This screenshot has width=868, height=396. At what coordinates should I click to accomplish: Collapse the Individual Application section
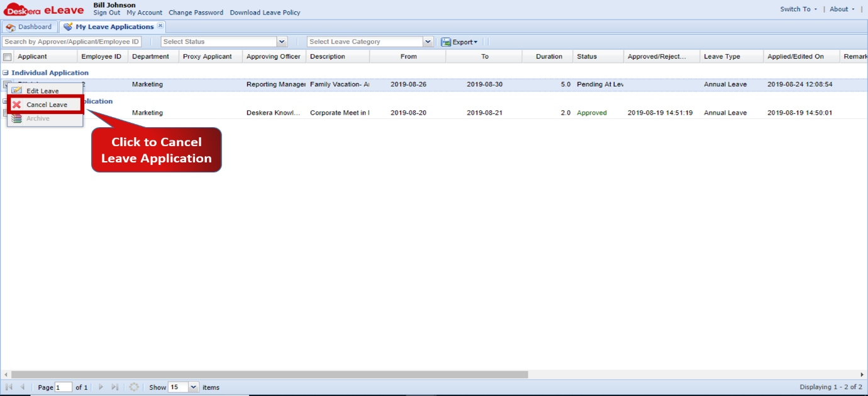(x=5, y=72)
